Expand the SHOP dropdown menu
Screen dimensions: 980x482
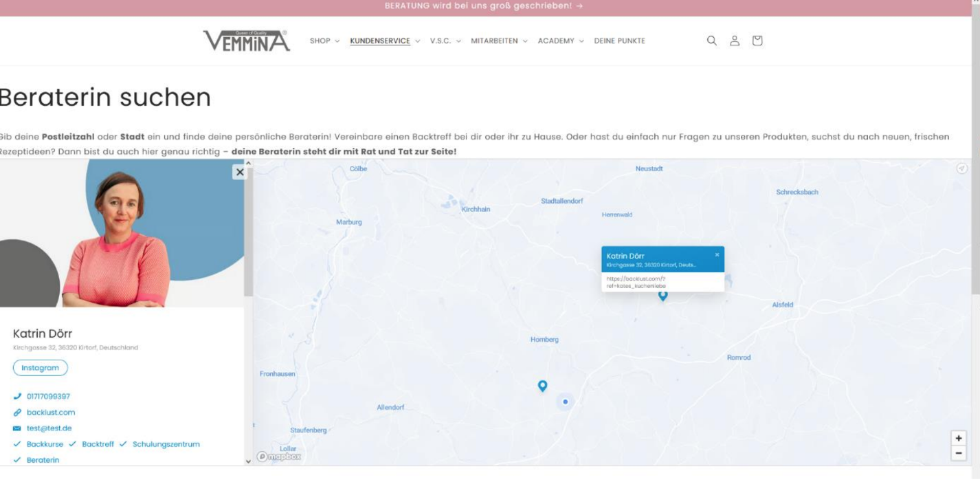tap(324, 41)
